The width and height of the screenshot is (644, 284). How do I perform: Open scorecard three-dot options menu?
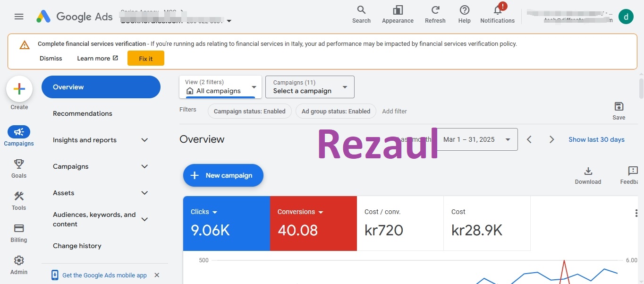[636, 213]
